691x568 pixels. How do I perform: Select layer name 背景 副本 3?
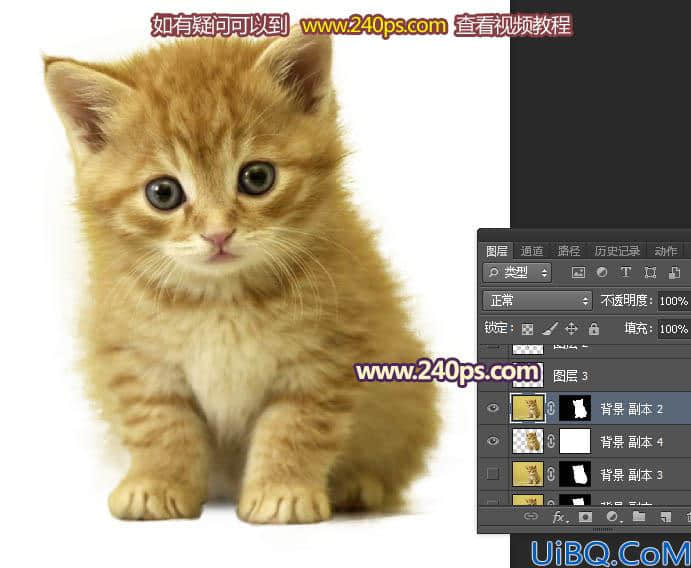tap(632, 475)
